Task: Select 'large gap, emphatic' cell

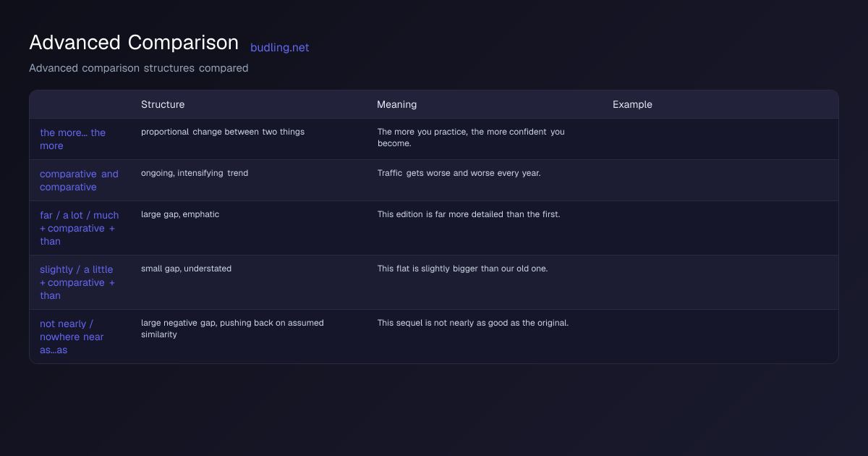Action: click(180, 214)
